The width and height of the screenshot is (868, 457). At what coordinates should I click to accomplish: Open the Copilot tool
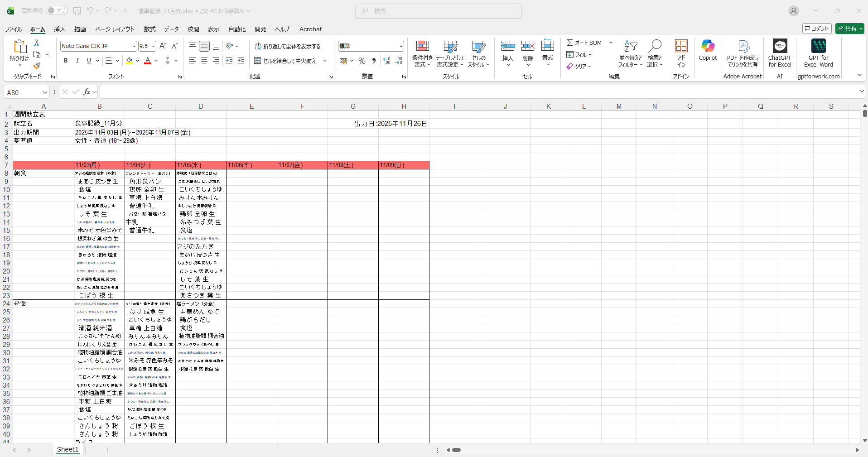coord(708,50)
